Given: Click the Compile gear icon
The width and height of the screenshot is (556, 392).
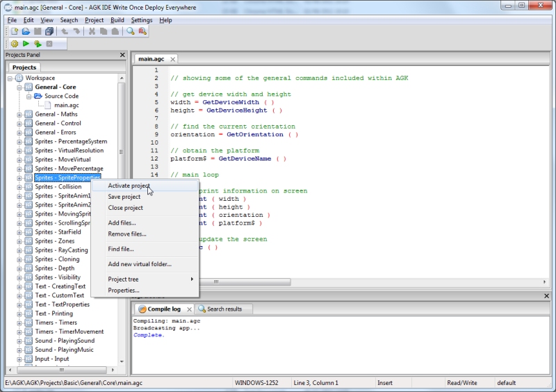Looking at the screenshot, I should [x=15, y=44].
